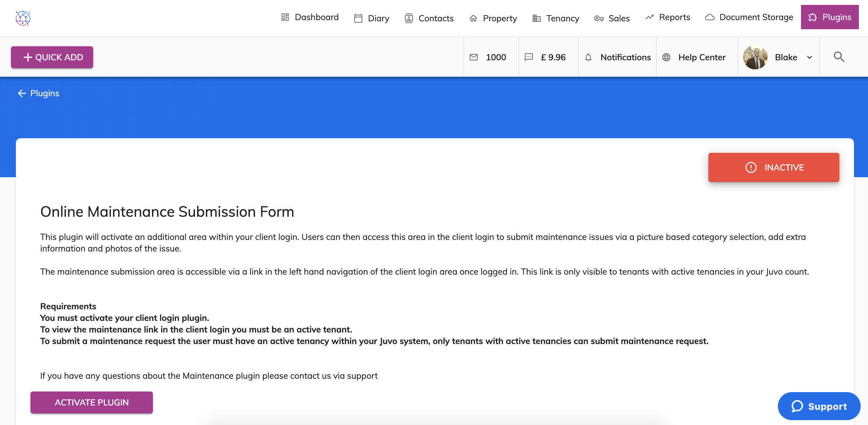Open Document Storage section
Screen dimensions: 868x425
[x=749, y=17]
